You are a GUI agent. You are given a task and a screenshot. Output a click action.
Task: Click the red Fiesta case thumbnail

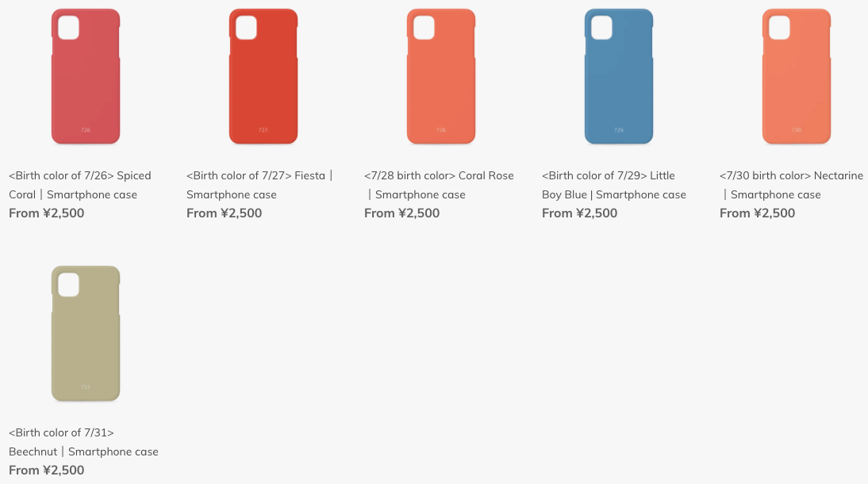click(263, 77)
